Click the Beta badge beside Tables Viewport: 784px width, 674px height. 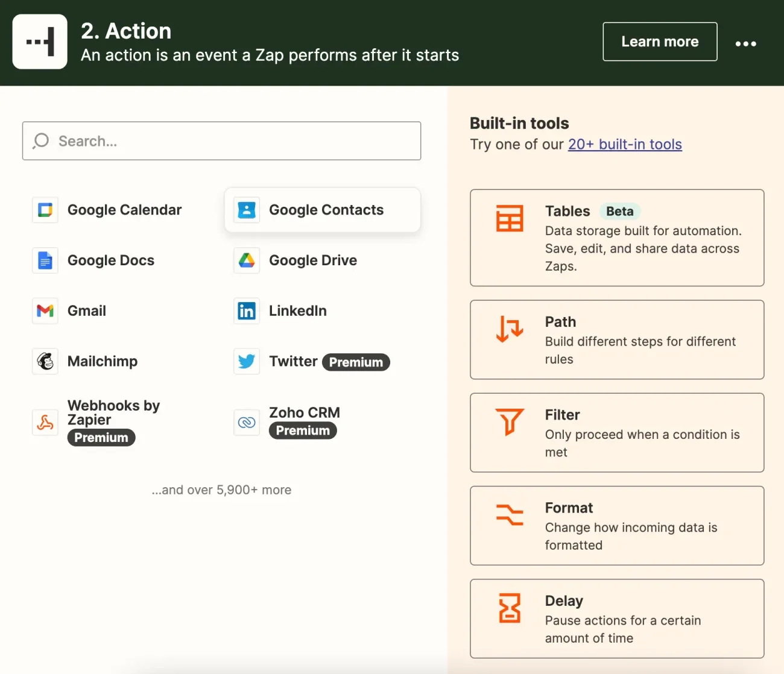pos(620,211)
